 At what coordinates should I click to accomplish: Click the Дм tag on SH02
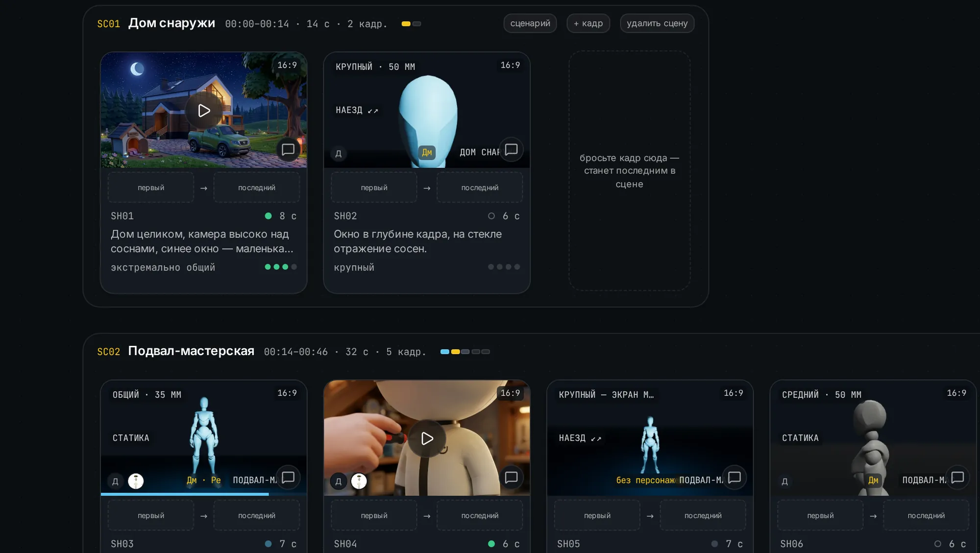[427, 152]
